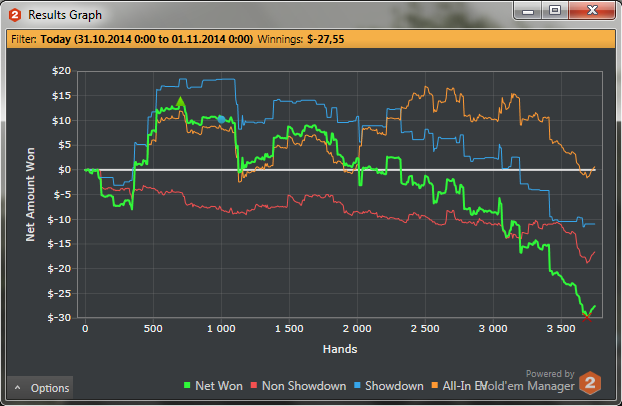This screenshot has height=406, width=622.
Task: Click the 2 000 x-axis label
Action: coord(357,329)
